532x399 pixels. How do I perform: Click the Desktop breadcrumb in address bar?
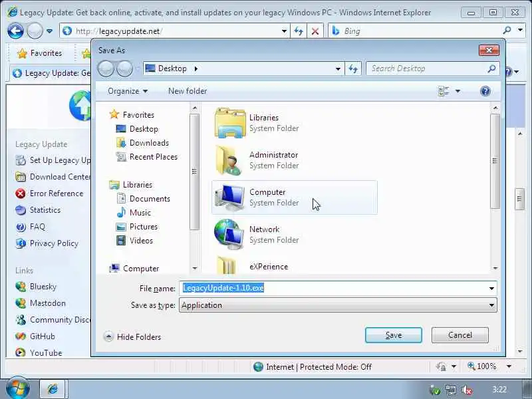click(172, 68)
